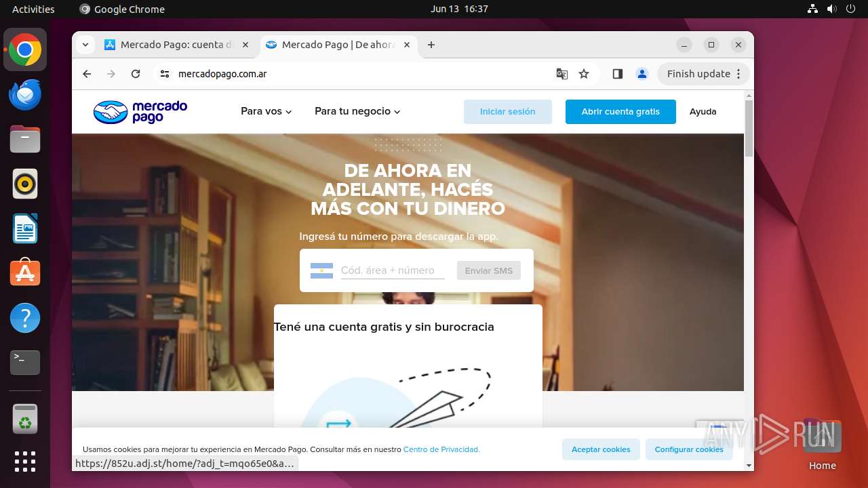Switch to the 'Mercado Pago: cuenta' tab
Image resolution: width=868 pixels, height=488 pixels.
point(175,45)
